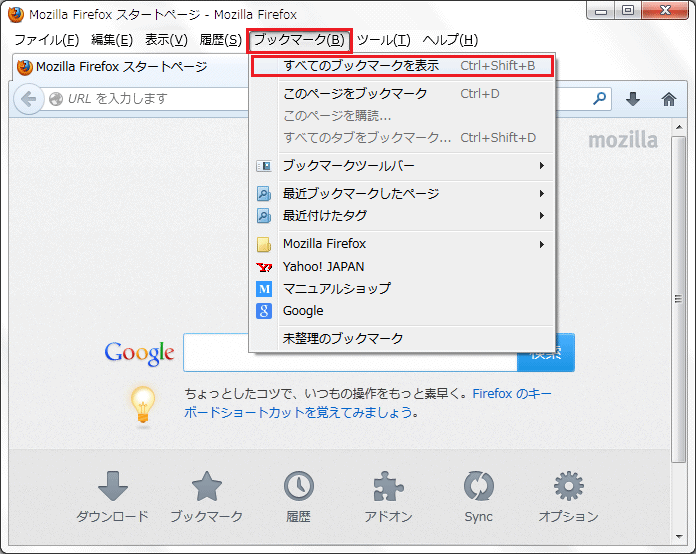The image size is (696, 554).
Task: Open アドオン puzzle icon on start page
Action: point(388,497)
